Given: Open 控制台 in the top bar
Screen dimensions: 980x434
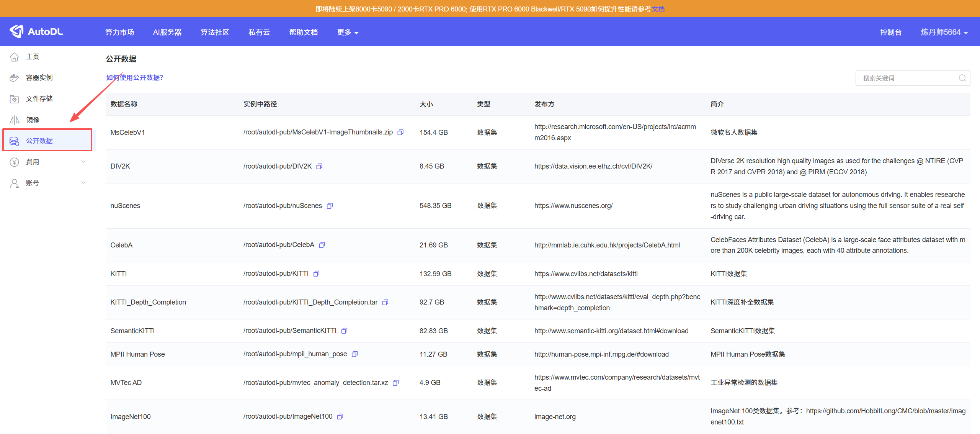Looking at the screenshot, I should (890, 32).
